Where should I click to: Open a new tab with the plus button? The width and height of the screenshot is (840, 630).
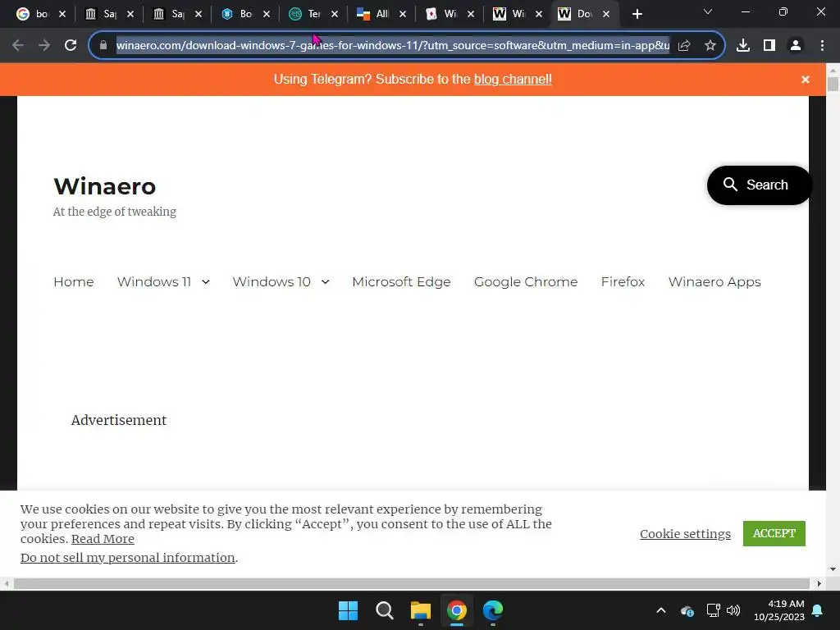point(637,15)
